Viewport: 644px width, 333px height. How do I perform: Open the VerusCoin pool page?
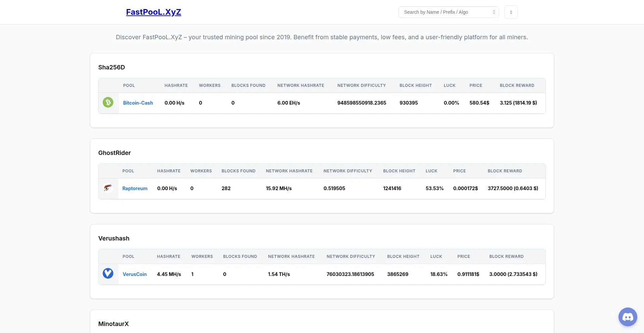(135, 274)
